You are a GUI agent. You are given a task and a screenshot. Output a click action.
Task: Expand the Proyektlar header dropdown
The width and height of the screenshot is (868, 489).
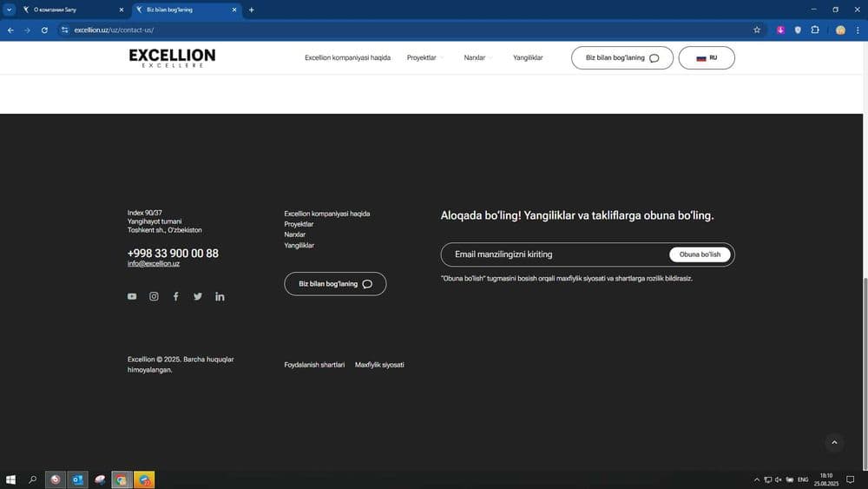424,57
